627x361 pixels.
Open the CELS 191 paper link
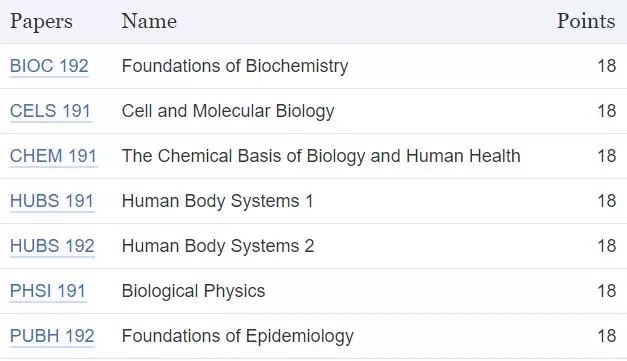[x=50, y=111]
